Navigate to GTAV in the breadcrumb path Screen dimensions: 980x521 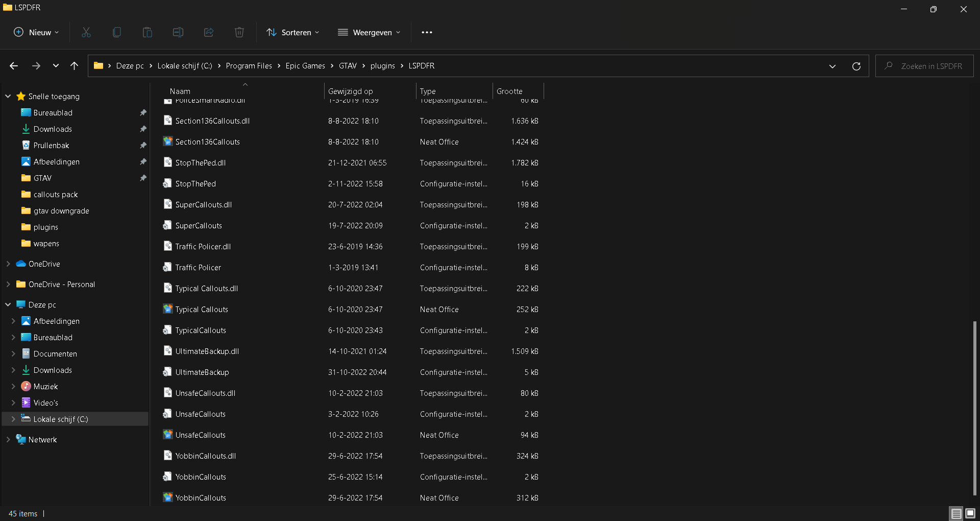pos(348,66)
